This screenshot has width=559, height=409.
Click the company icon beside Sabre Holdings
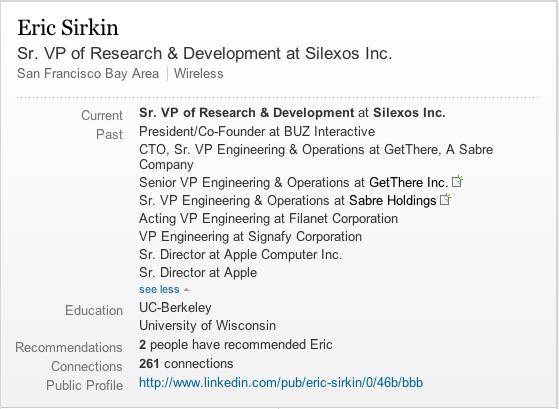coord(445,199)
